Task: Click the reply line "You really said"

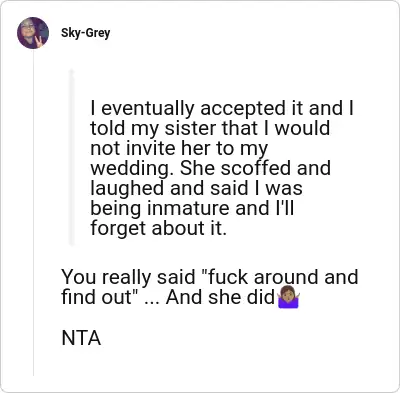Action: [x=128, y=277]
